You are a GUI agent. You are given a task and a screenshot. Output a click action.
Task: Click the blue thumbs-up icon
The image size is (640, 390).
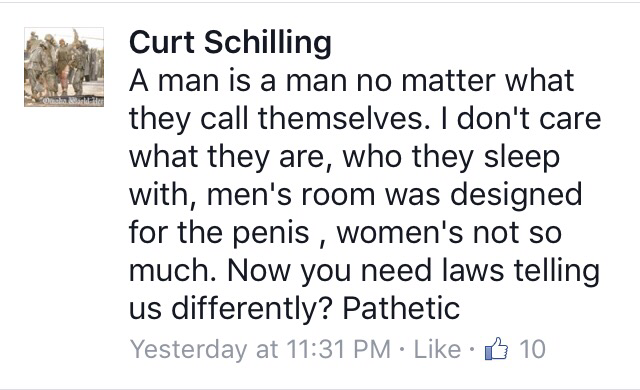pos(496,349)
